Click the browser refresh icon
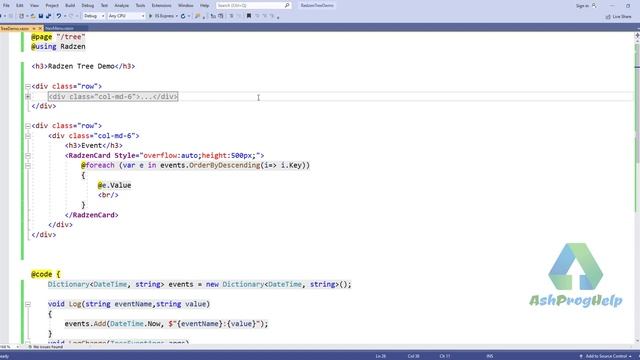640x360 pixels. pyautogui.click(x=183, y=16)
